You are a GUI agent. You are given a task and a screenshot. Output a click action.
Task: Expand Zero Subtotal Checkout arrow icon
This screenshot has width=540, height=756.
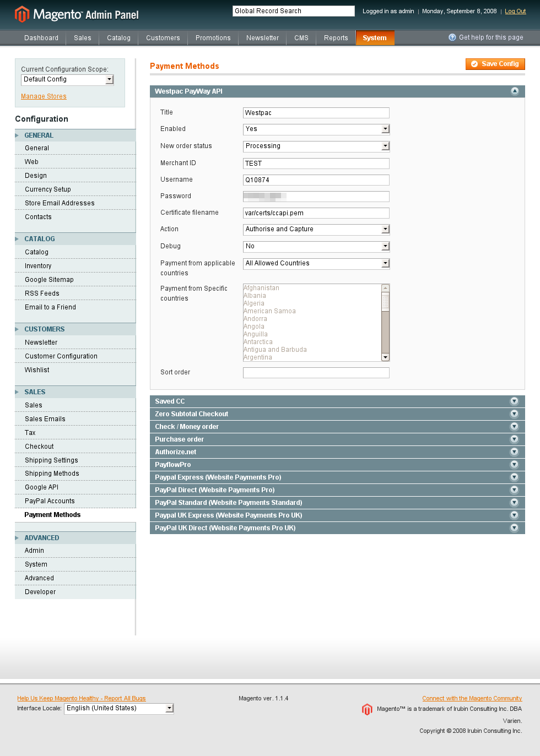point(514,414)
